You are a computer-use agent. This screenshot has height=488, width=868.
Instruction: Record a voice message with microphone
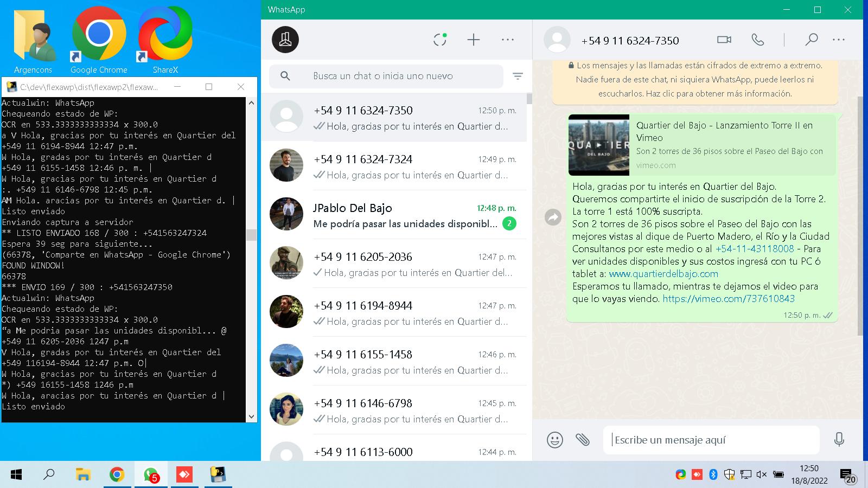[x=839, y=439]
